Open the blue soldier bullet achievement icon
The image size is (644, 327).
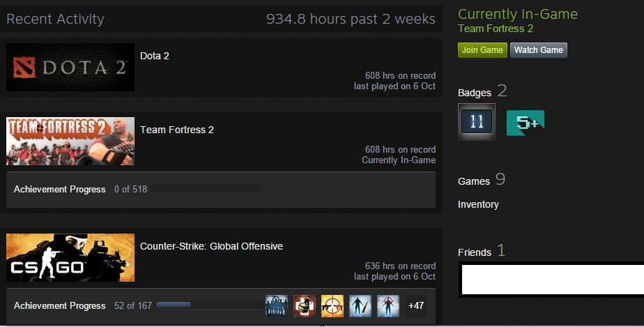point(360,306)
